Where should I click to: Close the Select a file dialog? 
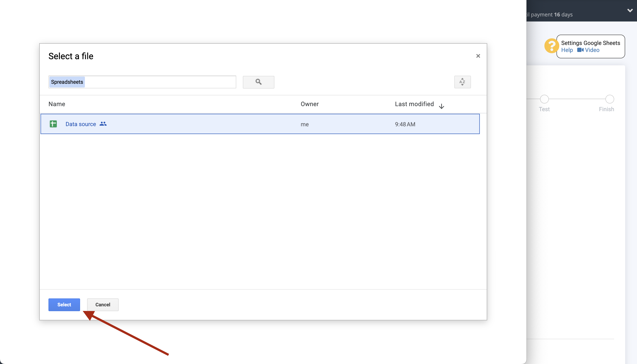point(478,56)
